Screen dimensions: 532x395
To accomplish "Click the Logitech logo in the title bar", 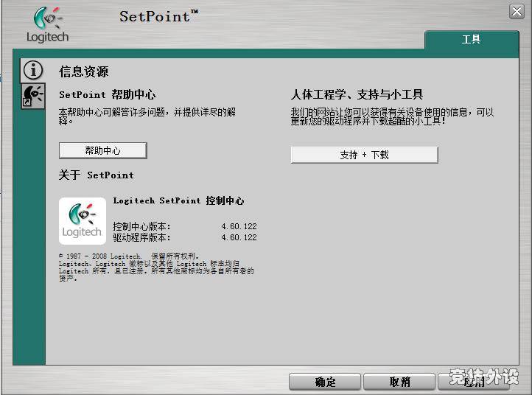I will (x=47, y=24).
